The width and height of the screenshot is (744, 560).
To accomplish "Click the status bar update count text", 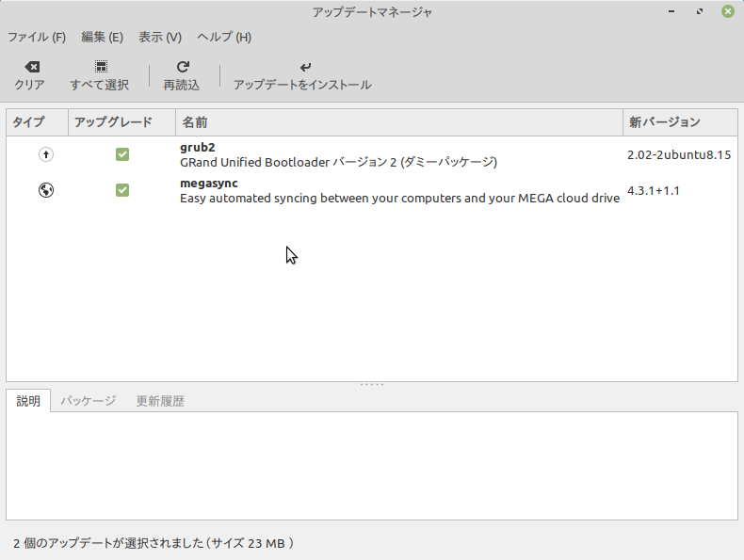I will 154,543.
